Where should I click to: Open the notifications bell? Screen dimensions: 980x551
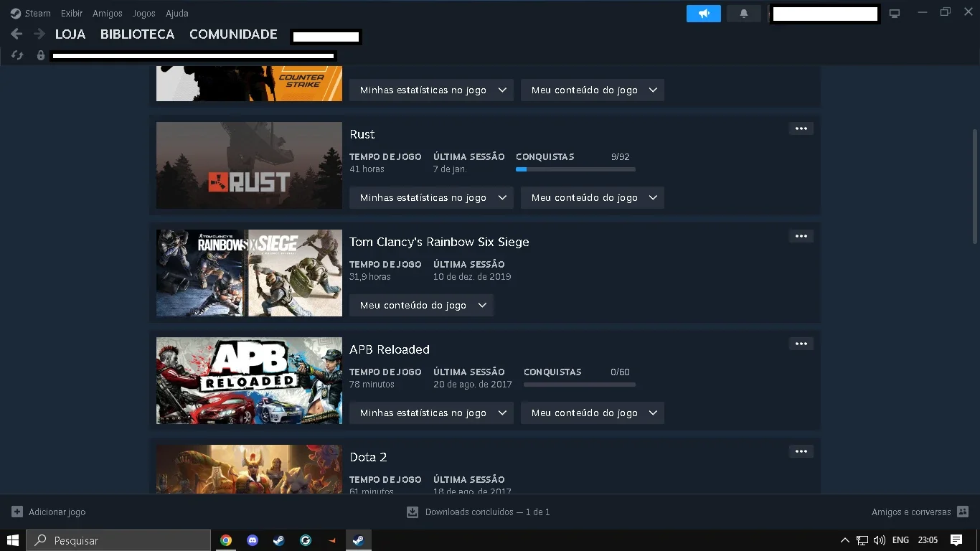[744, 14]
